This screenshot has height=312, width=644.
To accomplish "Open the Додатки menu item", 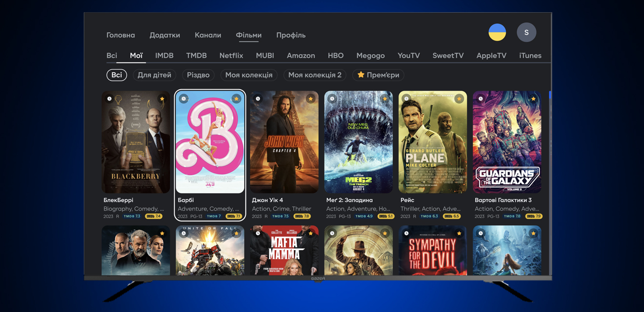I will (x=165, y=35).
